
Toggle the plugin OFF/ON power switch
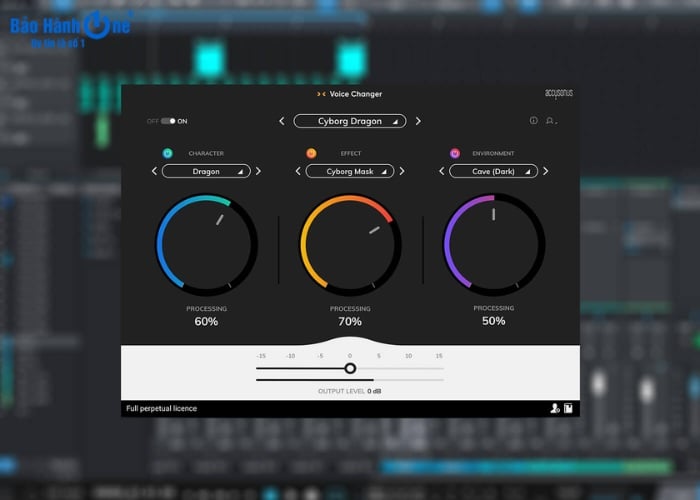click(168, 121)
